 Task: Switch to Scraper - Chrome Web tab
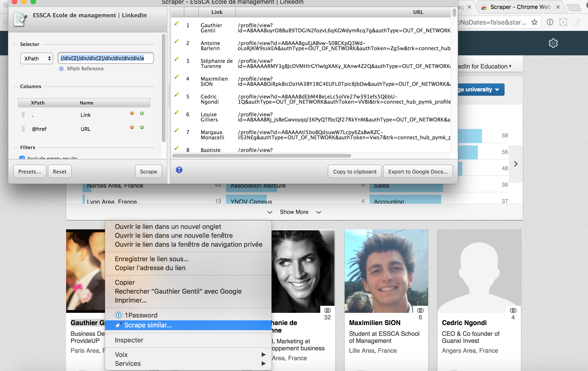[x=520, y=7]
